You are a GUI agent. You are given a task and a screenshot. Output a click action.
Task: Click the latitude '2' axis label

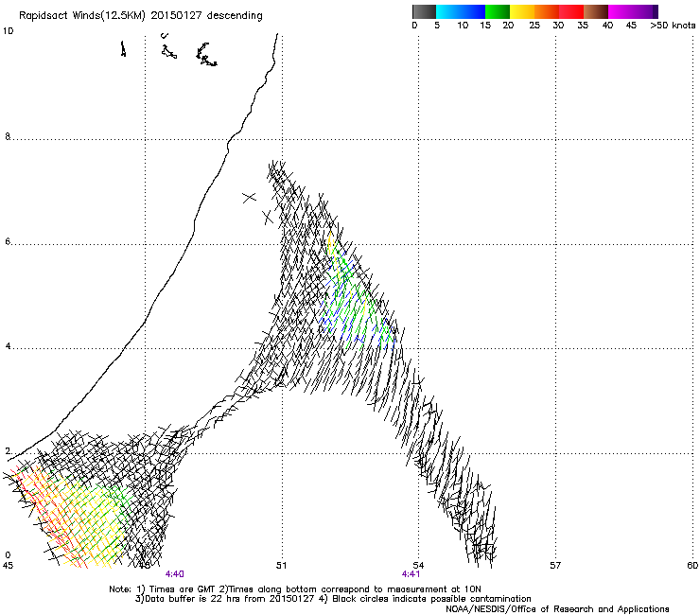[8, 451]
